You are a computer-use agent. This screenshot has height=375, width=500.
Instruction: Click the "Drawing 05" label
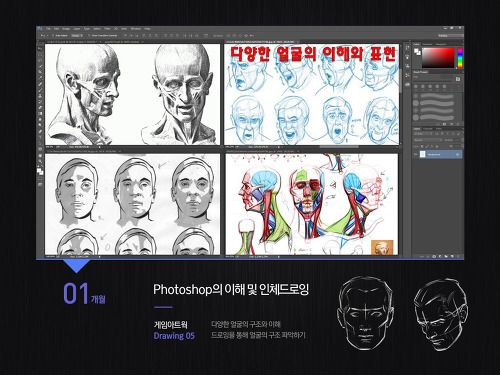click(174, 336)
